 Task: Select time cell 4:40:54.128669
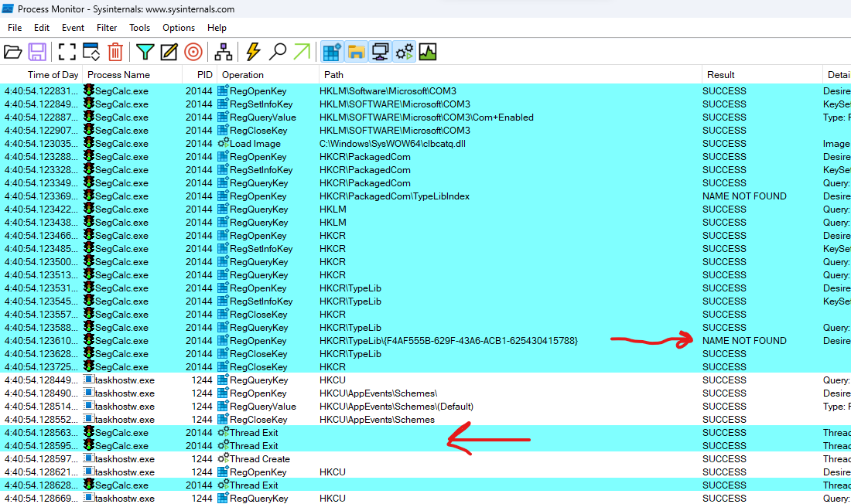41,499
